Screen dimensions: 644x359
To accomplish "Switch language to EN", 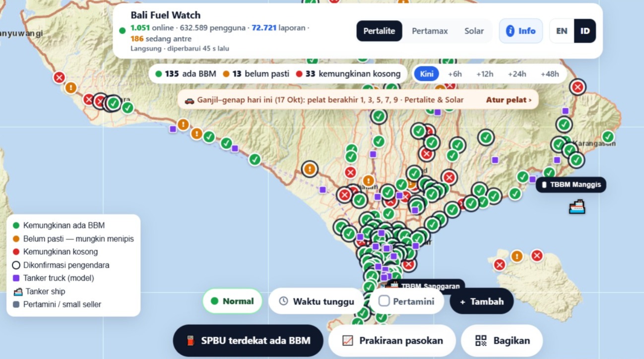I will pos(562,31).
